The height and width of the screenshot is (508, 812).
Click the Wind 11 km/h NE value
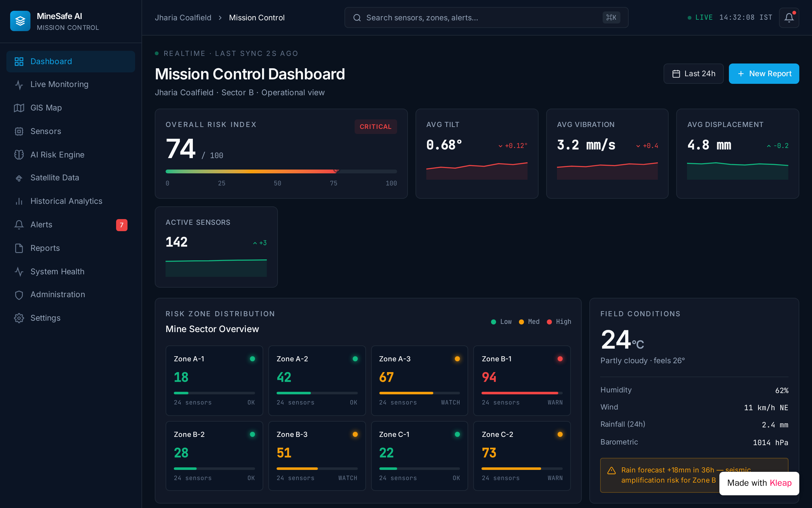click(x=766, y=408)
